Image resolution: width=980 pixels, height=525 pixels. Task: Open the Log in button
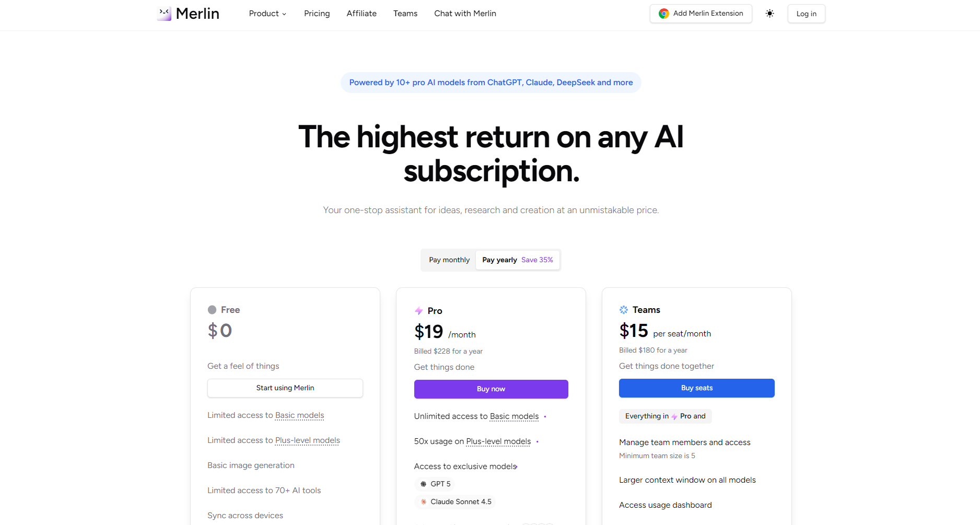806,14
